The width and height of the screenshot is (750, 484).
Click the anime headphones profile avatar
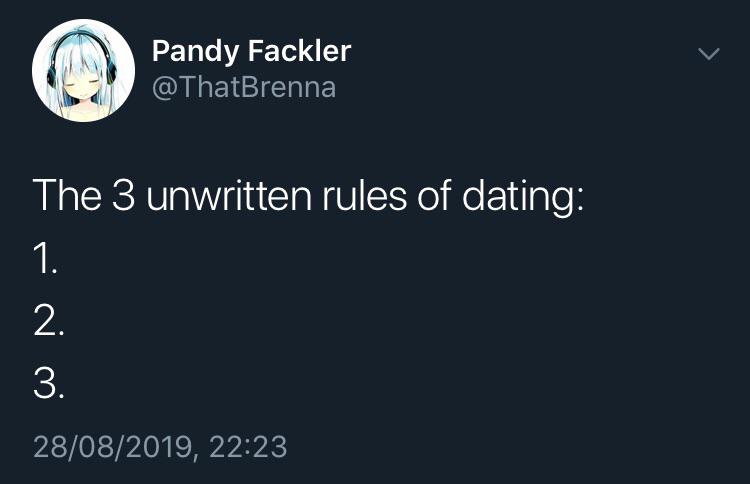pyautogui.click(x=84, y=70)
